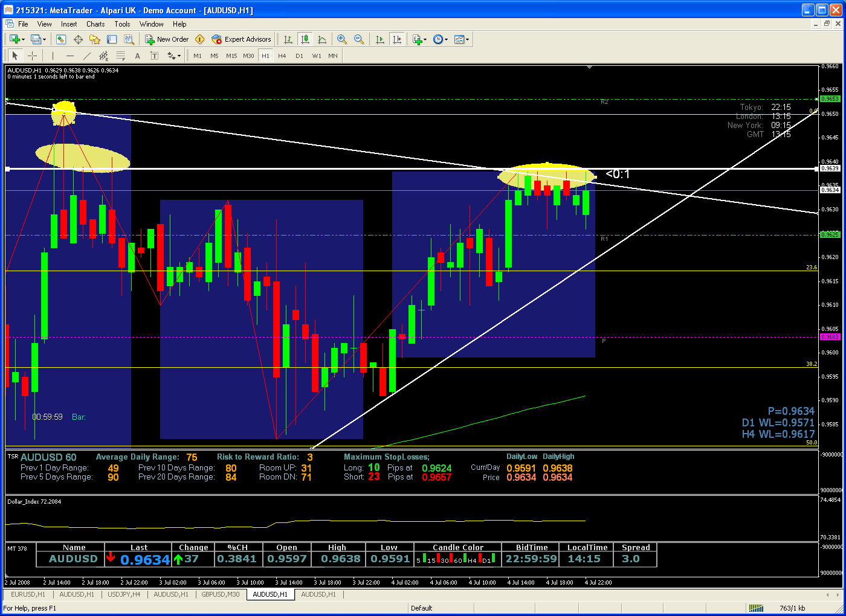The height and width of the screenshot is (616, 846).
Task: Select the vertical line tool
Action: tap(53, 56)
